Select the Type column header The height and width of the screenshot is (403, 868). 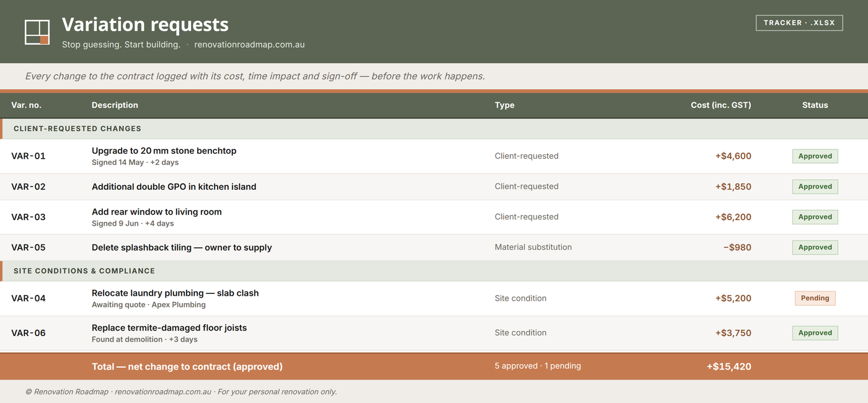tap(505, 105)
